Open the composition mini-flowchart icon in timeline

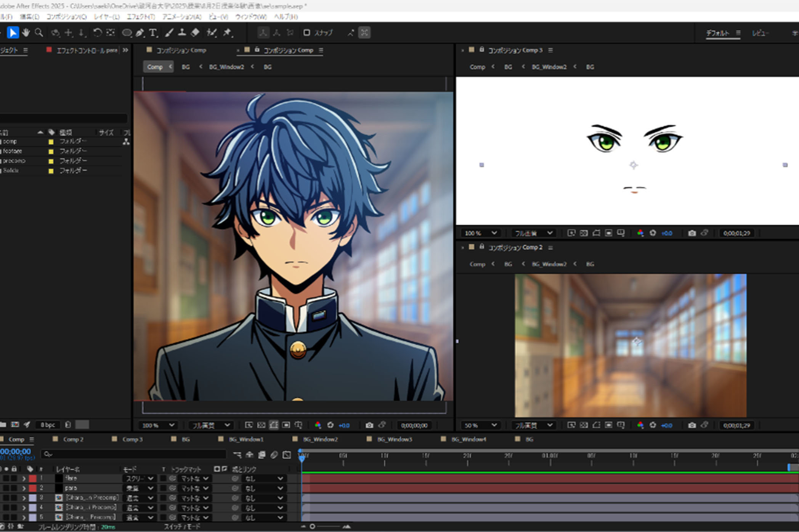point(237,455)
